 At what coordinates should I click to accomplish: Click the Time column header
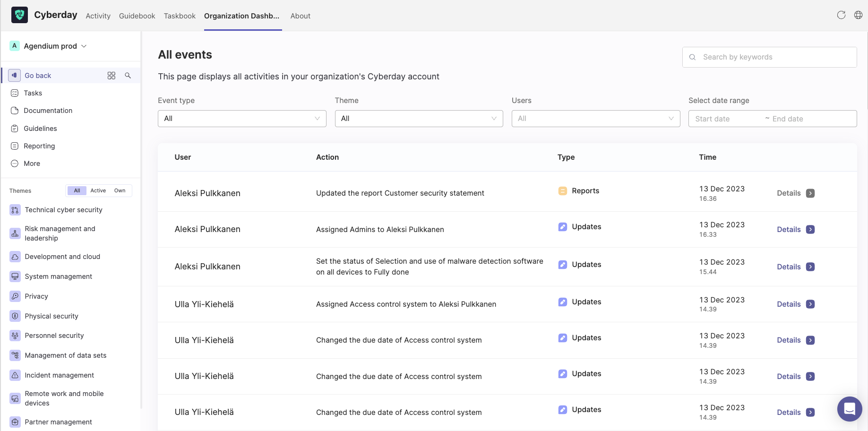pos(708,157)
